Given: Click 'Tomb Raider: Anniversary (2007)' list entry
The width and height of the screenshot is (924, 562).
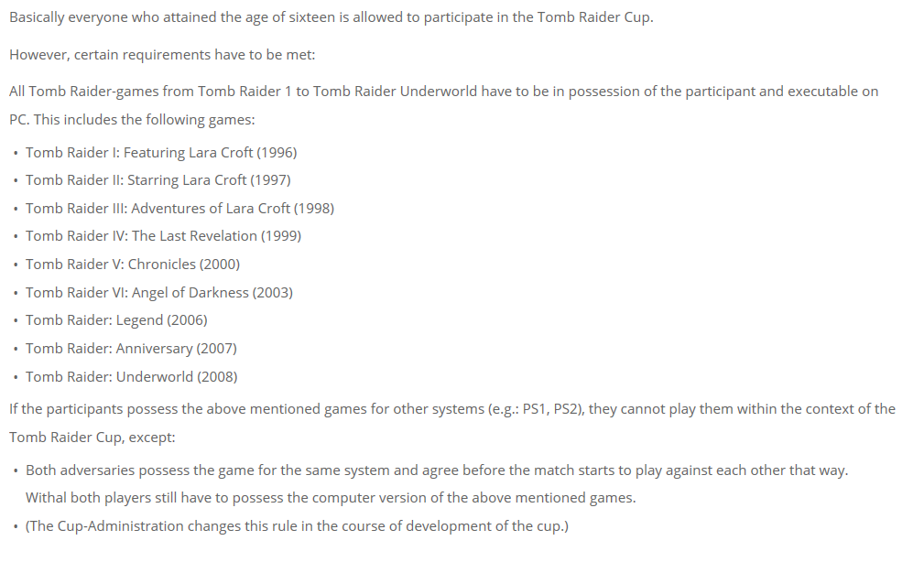Looking at the screenshot, I should (131, 349).
